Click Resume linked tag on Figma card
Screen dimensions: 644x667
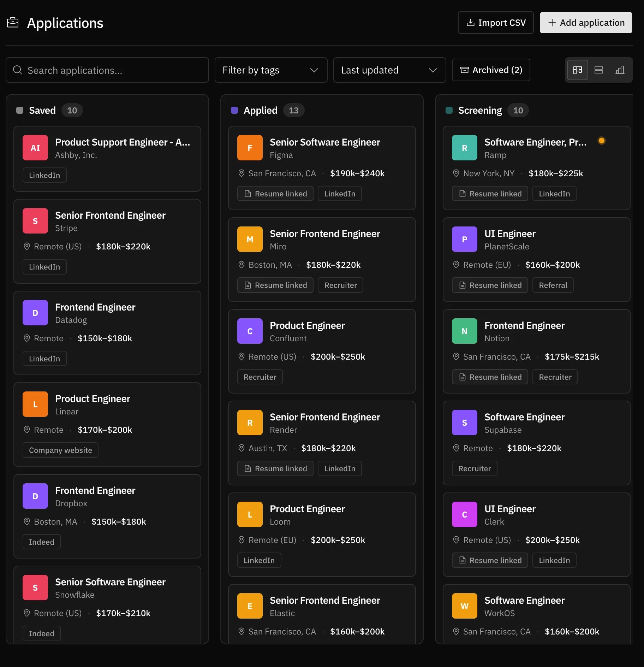(275, 194)
